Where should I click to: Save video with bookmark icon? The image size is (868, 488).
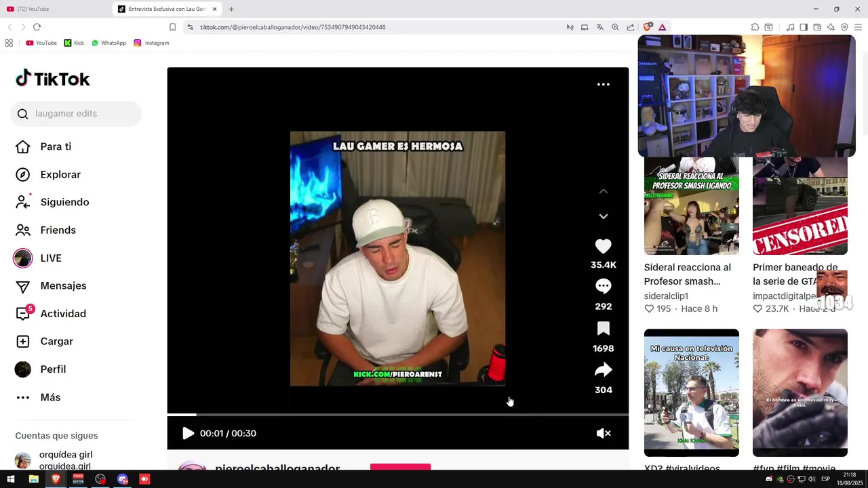604,329
